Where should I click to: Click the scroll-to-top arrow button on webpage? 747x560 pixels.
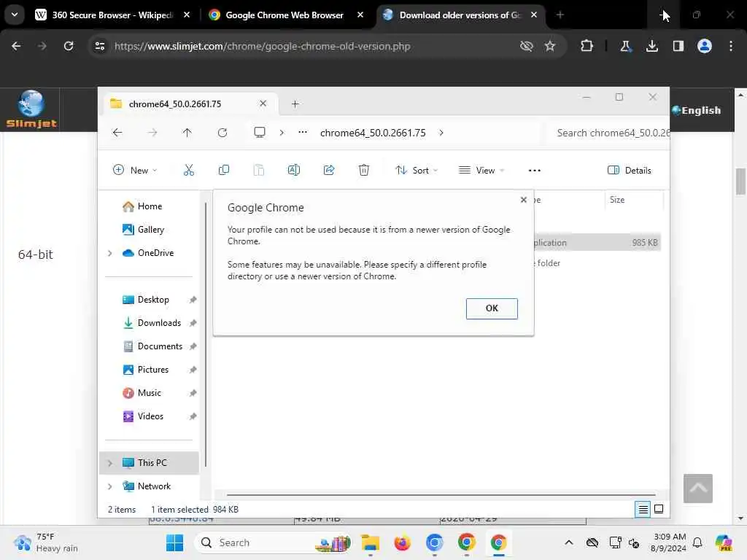697,489
